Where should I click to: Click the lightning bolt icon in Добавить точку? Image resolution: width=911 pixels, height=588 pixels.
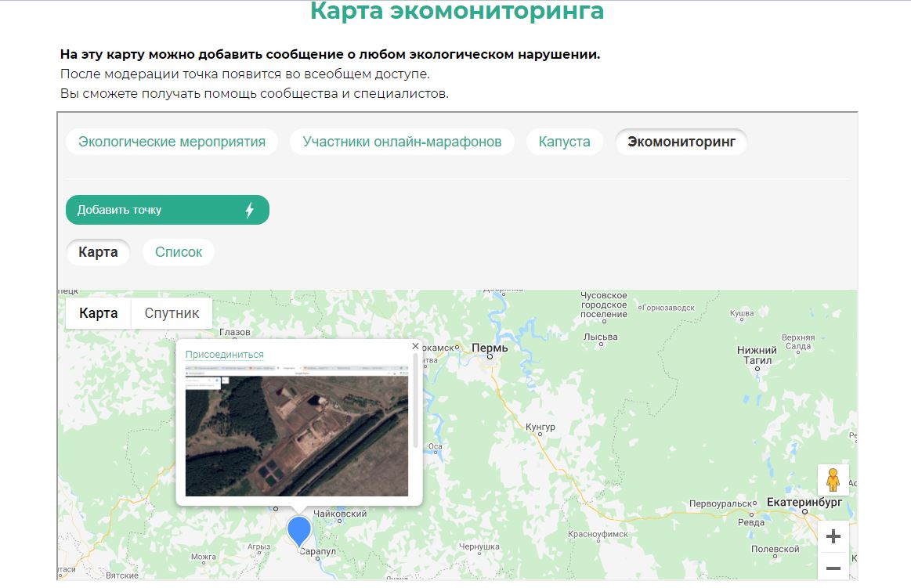(250, 210)
